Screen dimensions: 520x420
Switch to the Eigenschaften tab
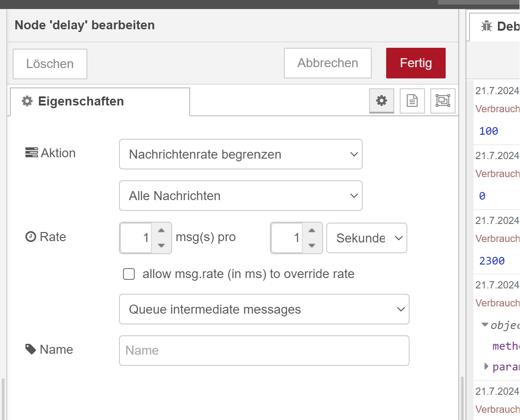[100, 101]
